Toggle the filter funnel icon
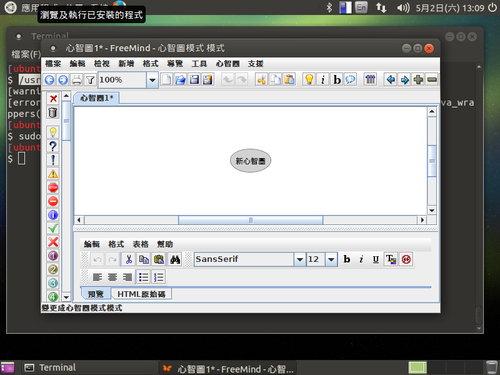 point(90,80)
